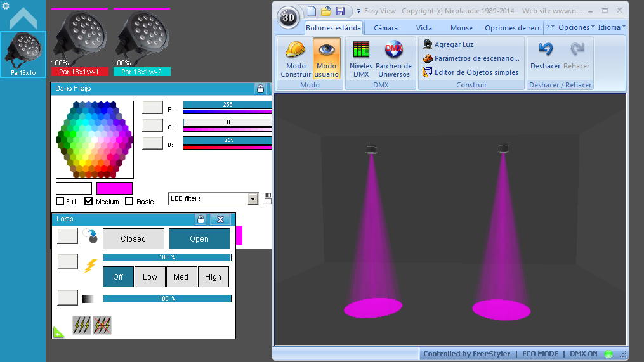Activate Modo usuario
Viewport: 644px width, 362px height.
point(327,59)
